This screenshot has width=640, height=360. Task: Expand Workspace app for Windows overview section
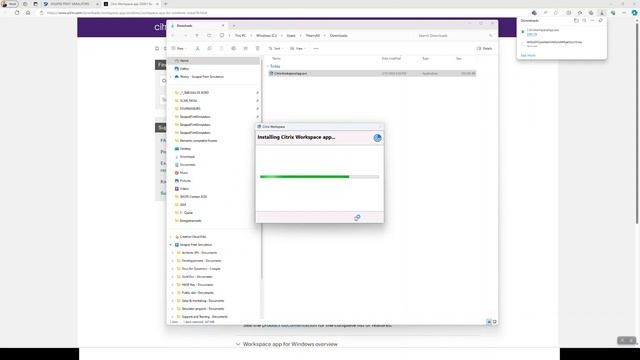click(x=287, y=344)
